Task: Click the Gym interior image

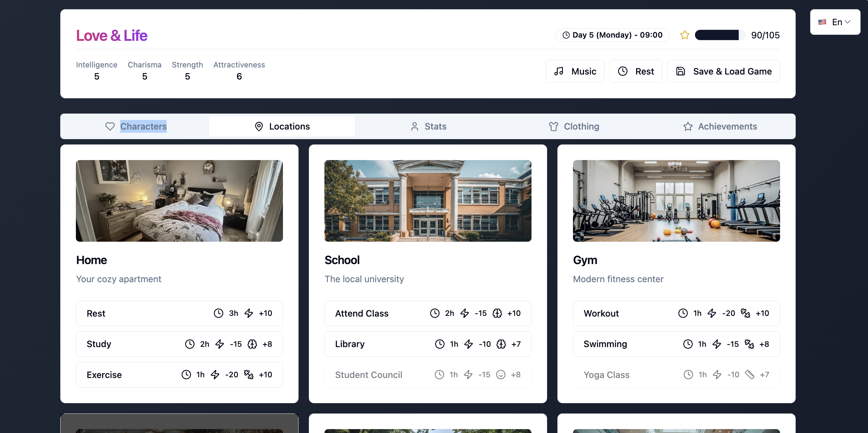Action: pyautogui.click(x=677, y=201)
